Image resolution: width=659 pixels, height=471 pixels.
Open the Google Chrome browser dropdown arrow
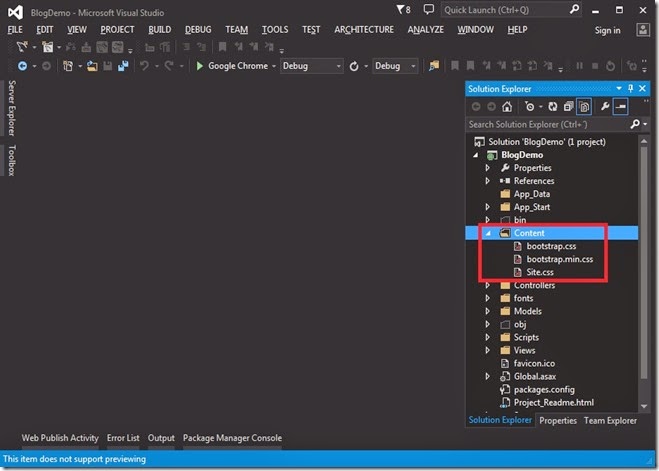click(x=274, y=66)
